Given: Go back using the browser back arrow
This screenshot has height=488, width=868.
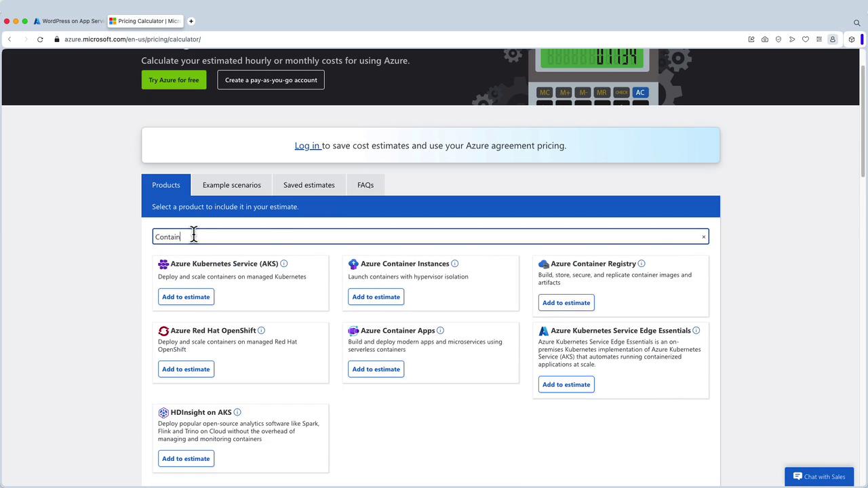Looking at the screenshot, I should pos(9,39).
